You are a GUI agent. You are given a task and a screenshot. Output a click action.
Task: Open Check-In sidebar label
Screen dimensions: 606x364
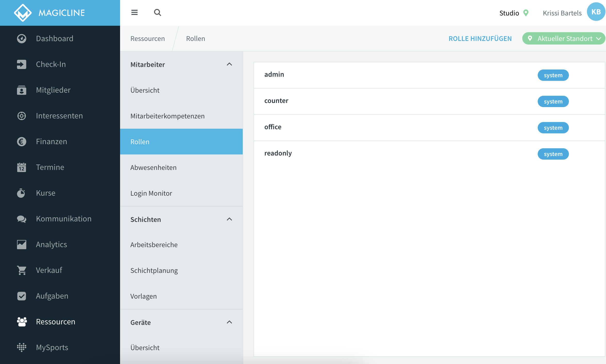51,64
